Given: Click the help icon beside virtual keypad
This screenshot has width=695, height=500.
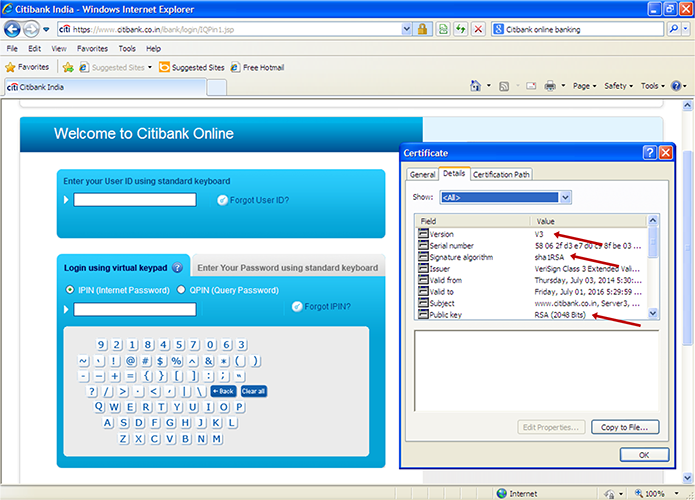Looking at the screenshot, I should coord(177,268).
